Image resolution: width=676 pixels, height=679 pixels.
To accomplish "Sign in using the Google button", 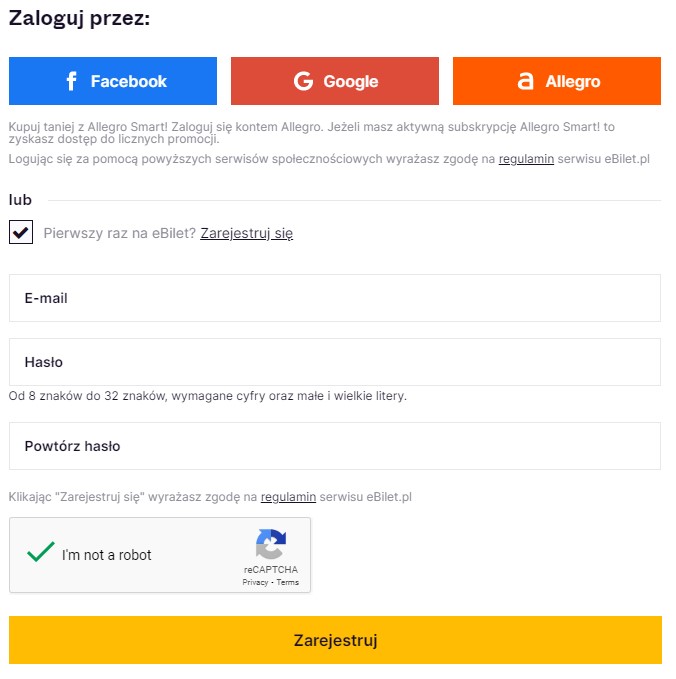I will (335, 81).
